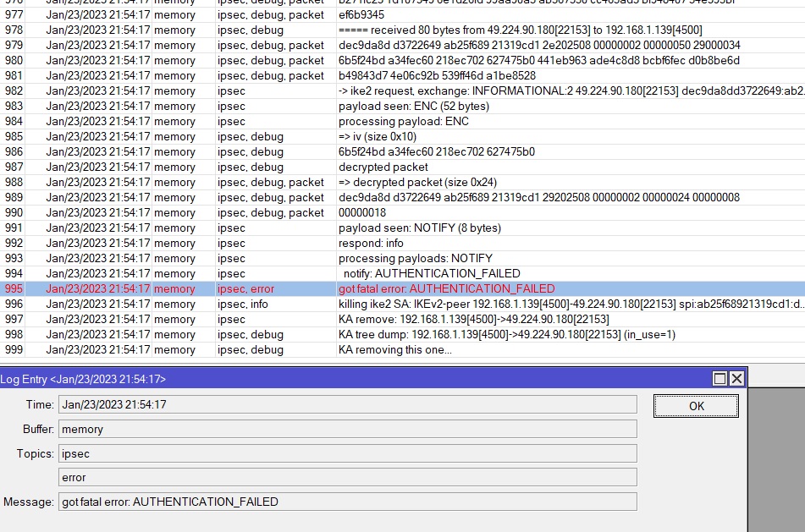
Task: Click row number 977 cell
Action: 14,15
